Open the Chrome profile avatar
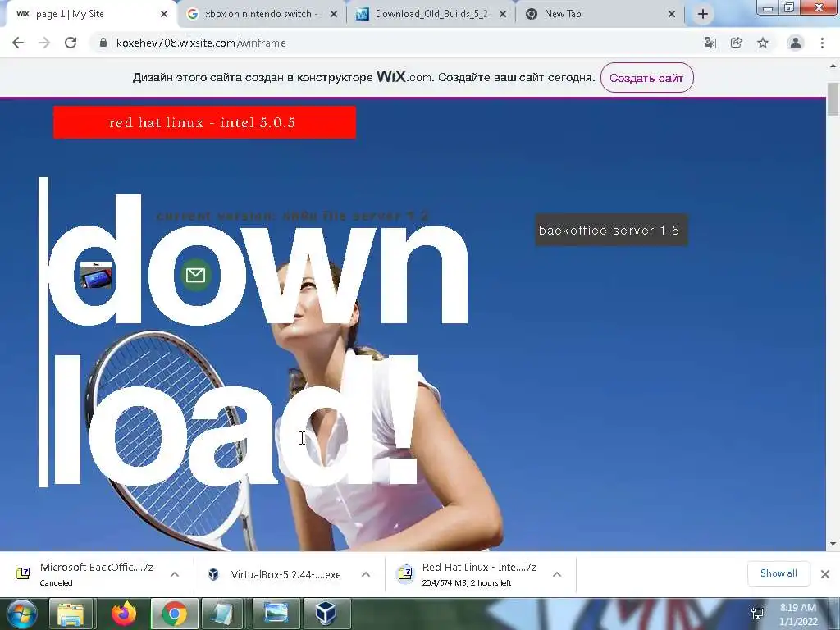This screenshot has height=630, width=840. [796, 43]
